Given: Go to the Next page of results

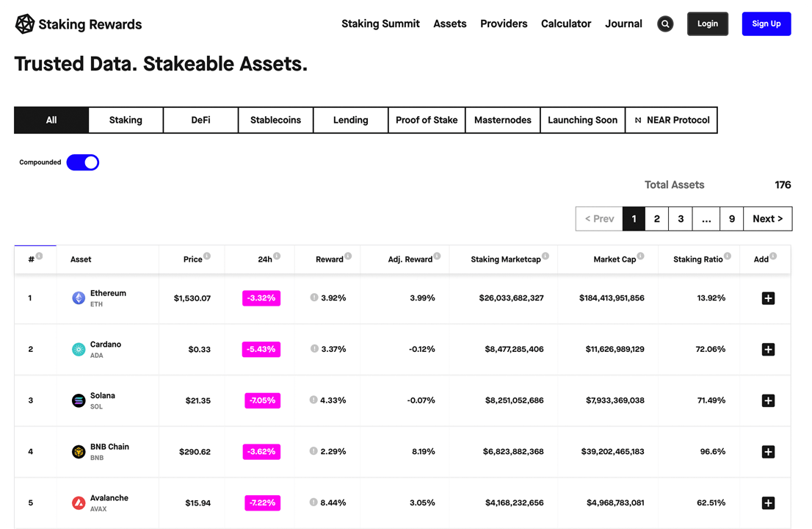Looking at the screenshot, I should click(x=767, y=219).
